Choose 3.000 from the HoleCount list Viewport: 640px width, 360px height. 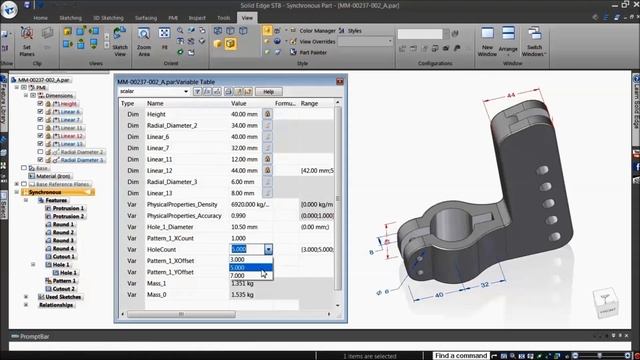(251, 260)
